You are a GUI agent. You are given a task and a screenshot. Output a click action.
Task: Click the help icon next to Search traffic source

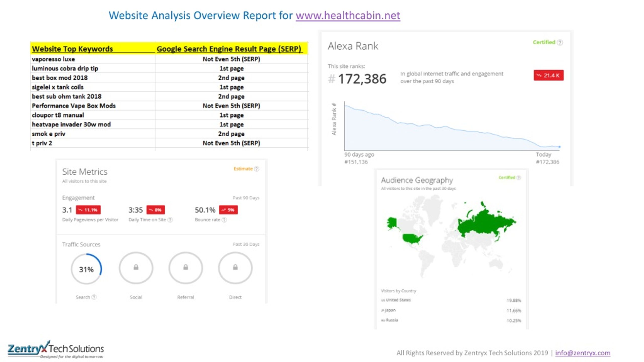pyautogui.click(x=94, y=297)
